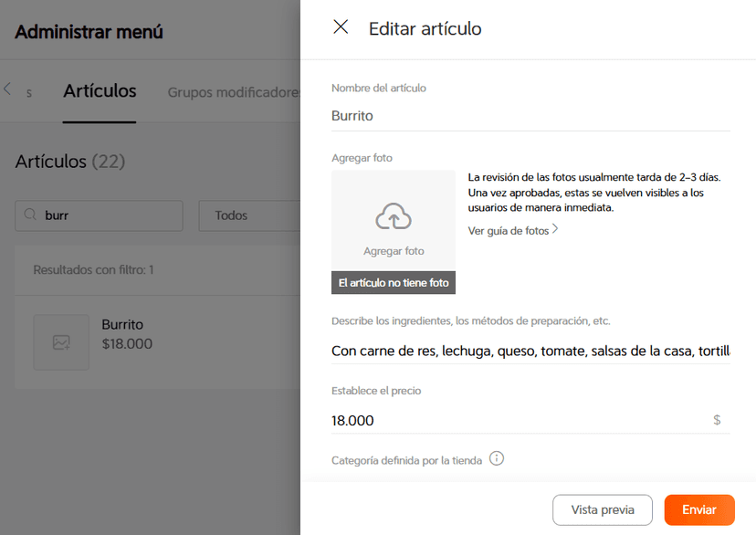Open Vista previa of the item
Screen dimensions: 756x535
coord(602,509)
